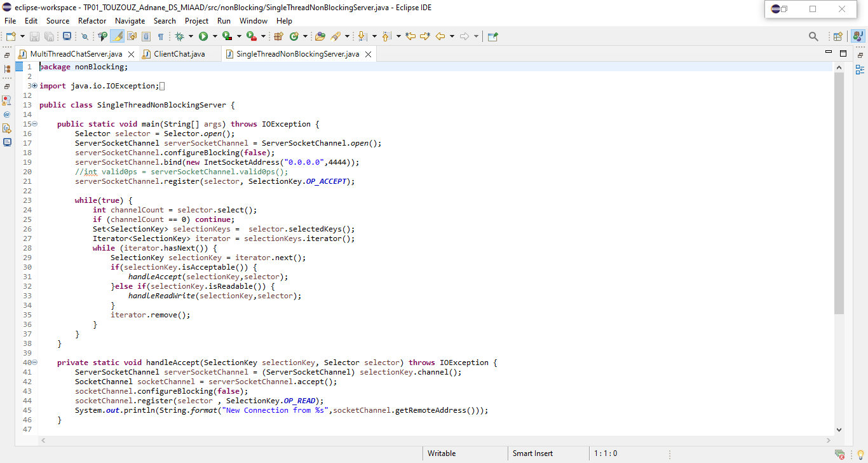Open Package Explorer hierarchy icon in left trim

click(x=7, y=69)
